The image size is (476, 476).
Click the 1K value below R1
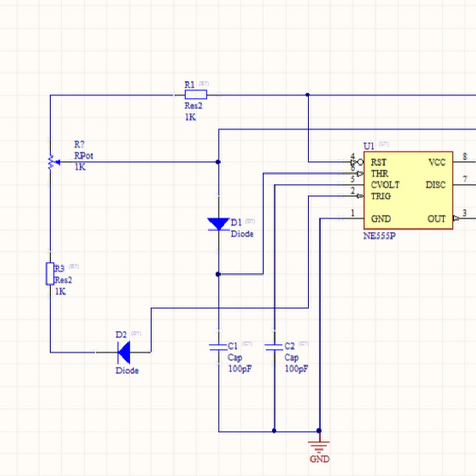(x=190, y=117)
